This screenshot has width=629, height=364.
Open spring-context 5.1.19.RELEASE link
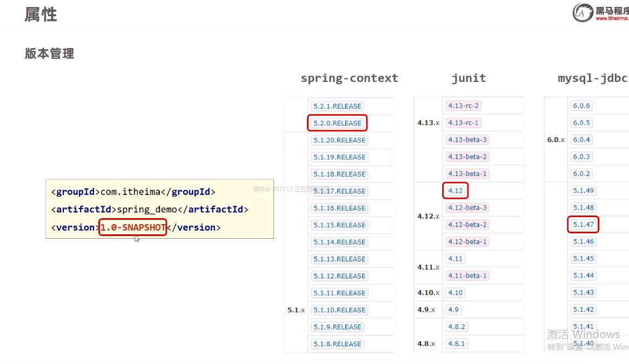tap(339, 157)
